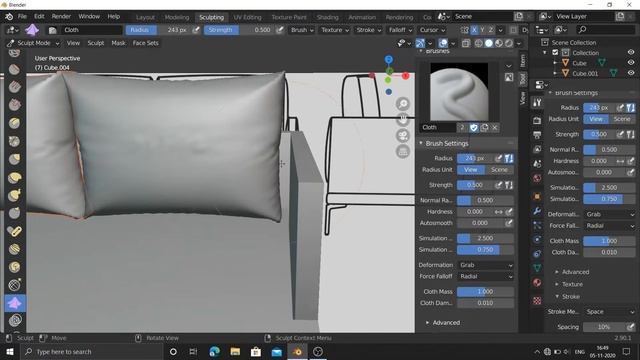The height and width of the screenshot is (360, 640).
Task: Open View Layer properties icon
Action: point(537,149)
